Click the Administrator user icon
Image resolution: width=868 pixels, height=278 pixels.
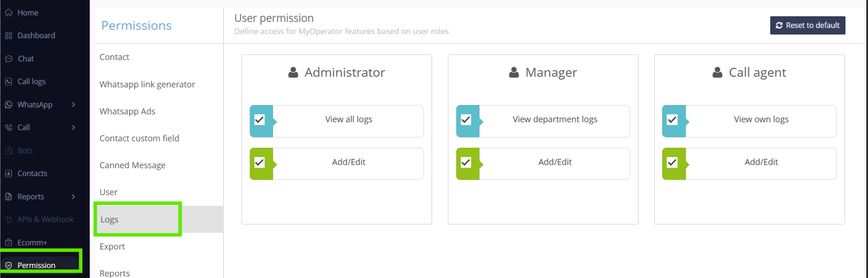coord(293,72)
